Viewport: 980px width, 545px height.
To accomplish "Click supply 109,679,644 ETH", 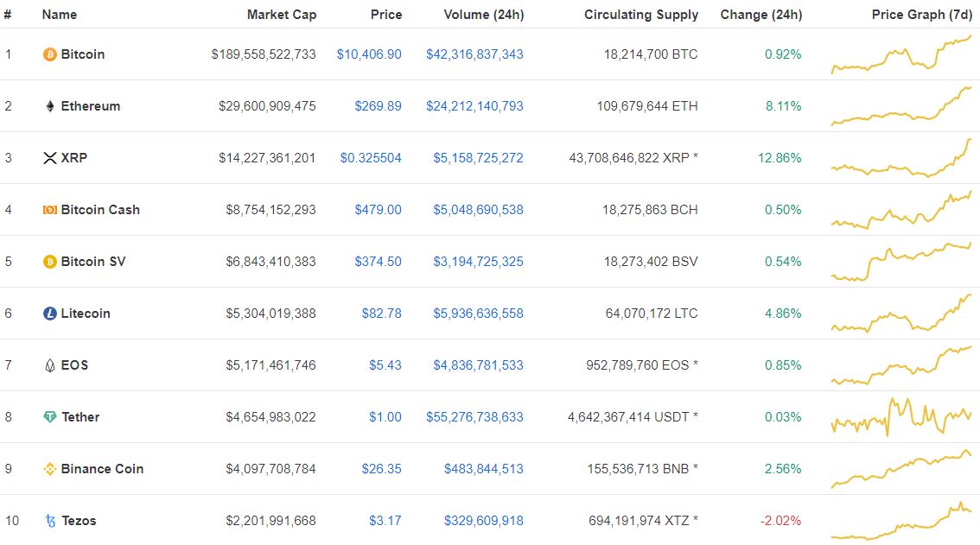I will (647, 106).
